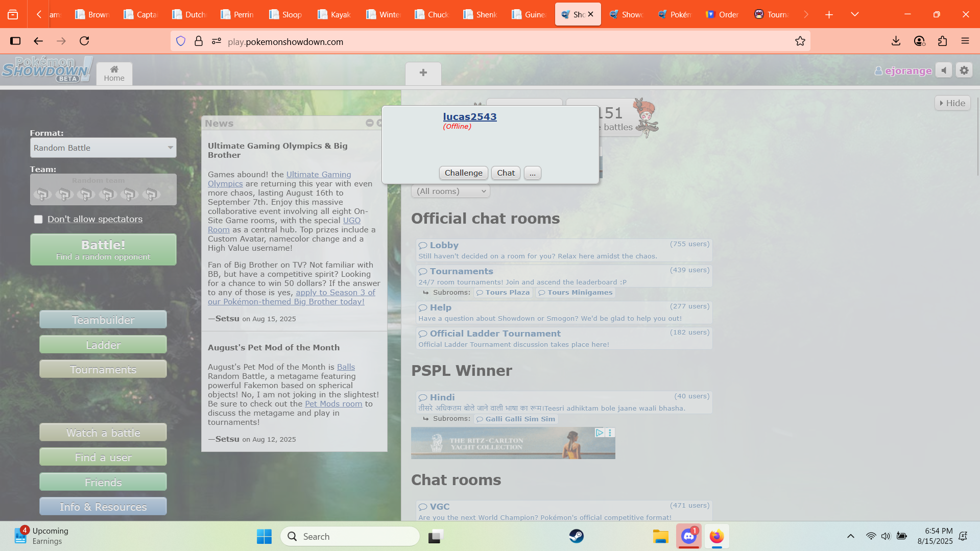
Task: Open Windows Start menu
Action: [x=264, y=536]
